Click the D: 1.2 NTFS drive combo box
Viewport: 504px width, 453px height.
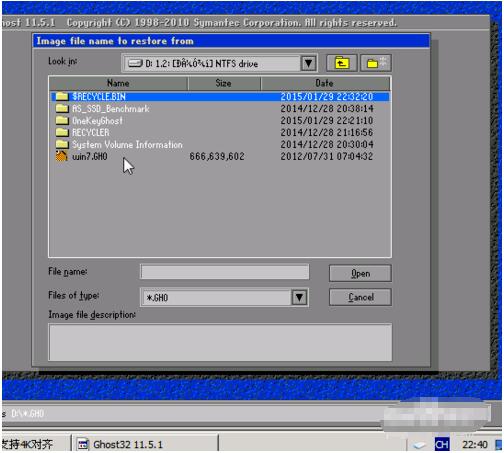pyautogui.click(x=219, y=63)
